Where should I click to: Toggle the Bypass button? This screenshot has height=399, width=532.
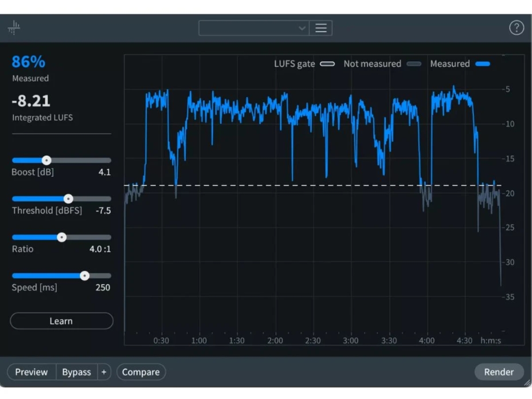[x=77, y=372]
